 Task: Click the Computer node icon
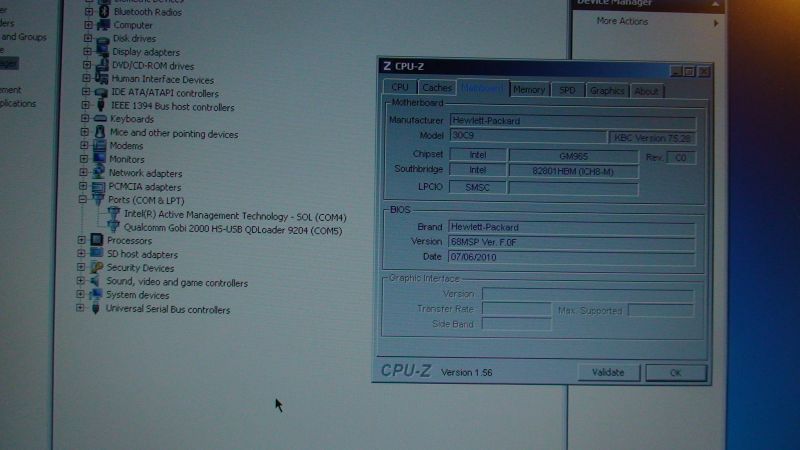coord(104,24)
